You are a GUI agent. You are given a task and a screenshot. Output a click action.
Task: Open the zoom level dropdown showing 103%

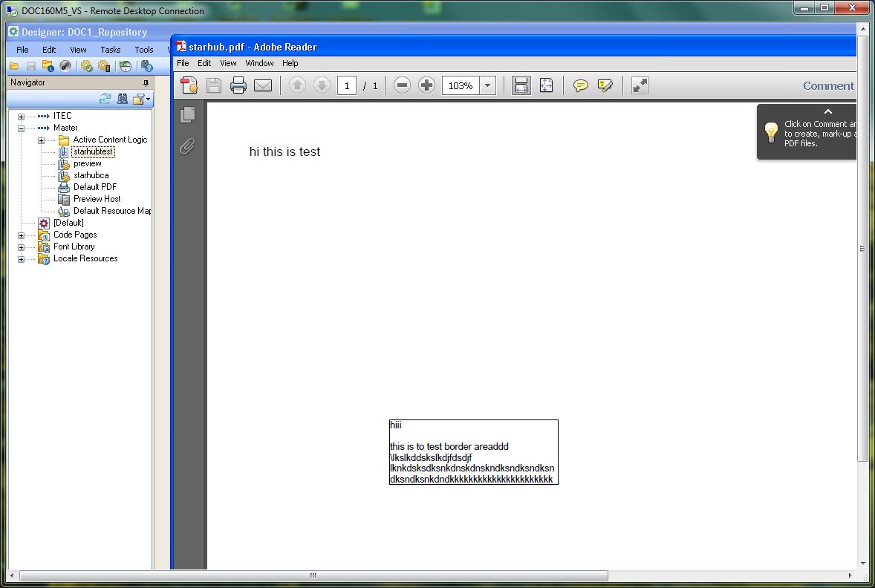pyautogui.click(x=487, y=85)
